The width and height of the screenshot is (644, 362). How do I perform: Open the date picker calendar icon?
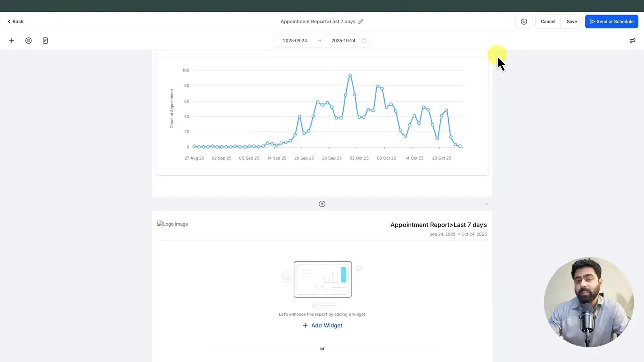(364, 40)
